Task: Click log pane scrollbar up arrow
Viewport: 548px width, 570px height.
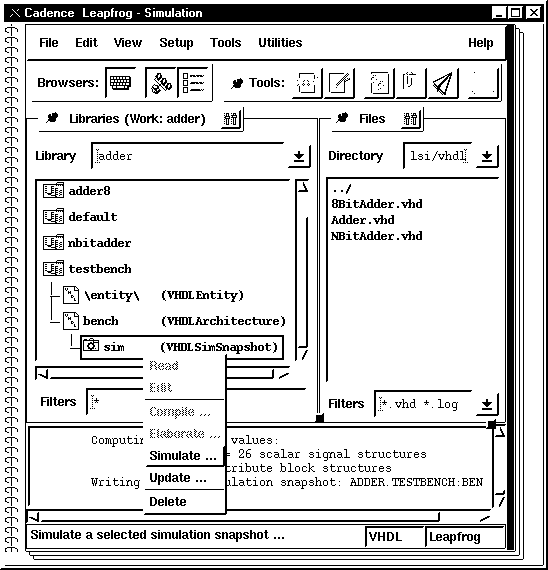Action: point(500,432)
